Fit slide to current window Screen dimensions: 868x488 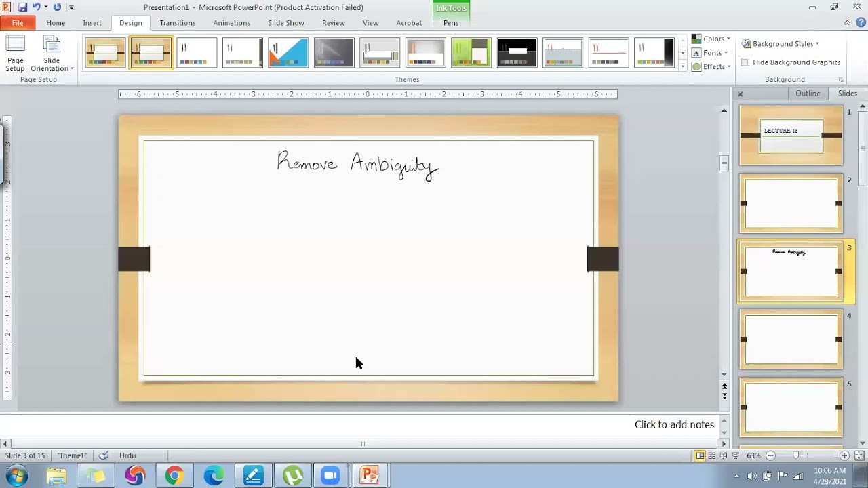859,456
